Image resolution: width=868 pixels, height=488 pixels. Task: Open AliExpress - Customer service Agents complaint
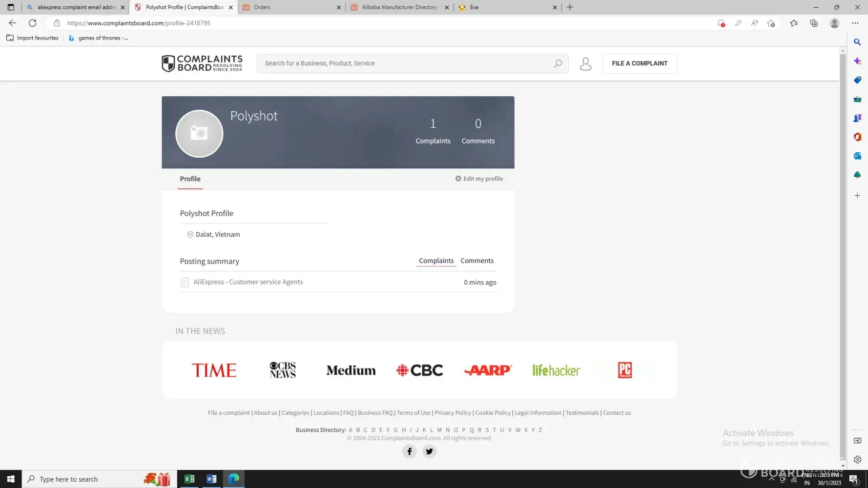248,282
